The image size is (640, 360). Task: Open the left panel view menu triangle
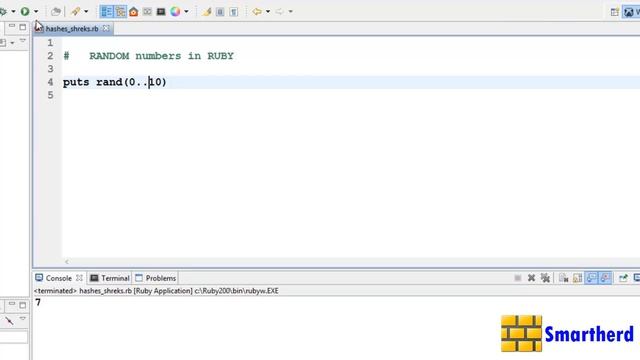[22, 41]
